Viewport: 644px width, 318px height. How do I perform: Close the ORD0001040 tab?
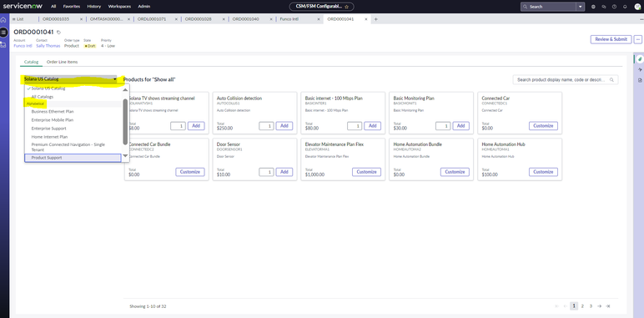(271, 19)
